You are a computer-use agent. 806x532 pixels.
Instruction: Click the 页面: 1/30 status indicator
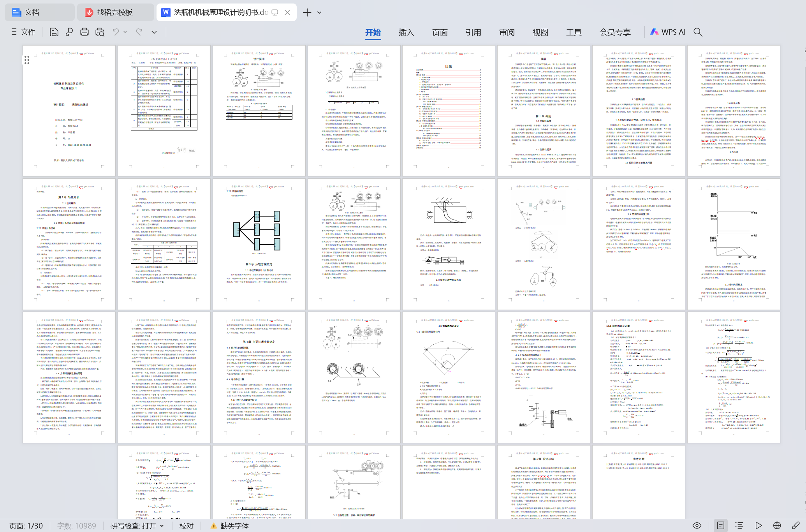(x=26, y=526)
